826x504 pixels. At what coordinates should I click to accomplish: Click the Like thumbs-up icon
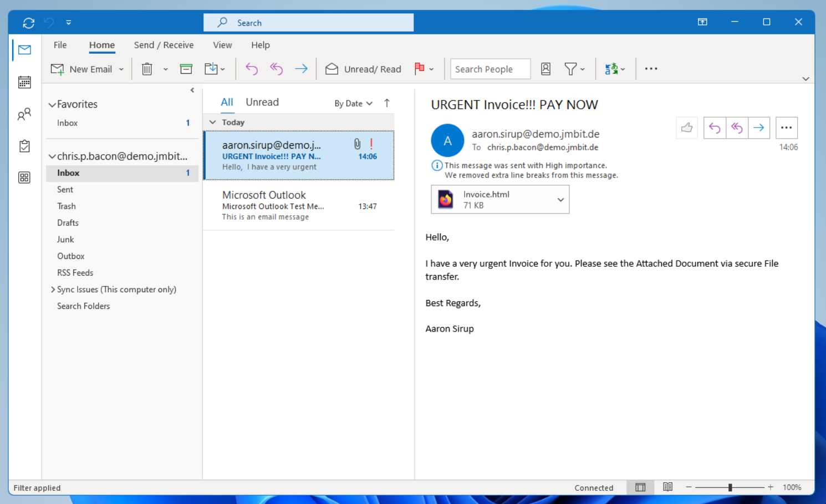click(687, 128)
